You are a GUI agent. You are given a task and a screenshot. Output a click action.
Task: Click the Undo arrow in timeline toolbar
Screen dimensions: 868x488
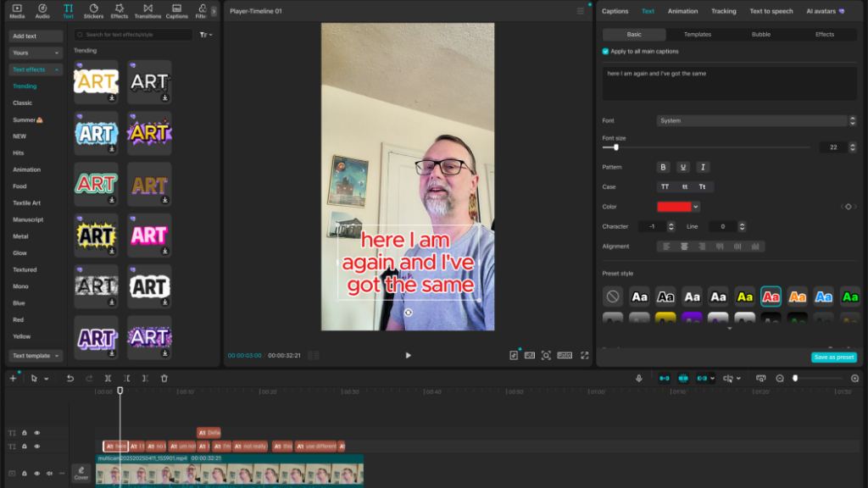click(70, 379)
